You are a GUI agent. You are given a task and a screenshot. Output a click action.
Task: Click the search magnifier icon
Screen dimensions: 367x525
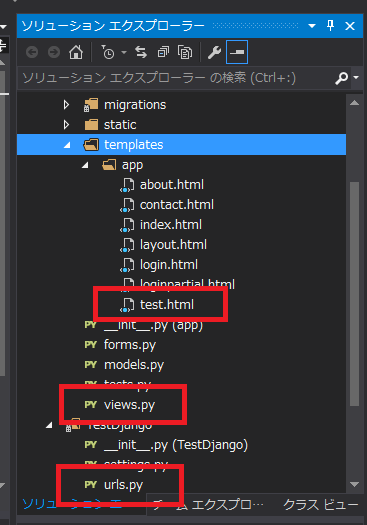[341, 78]
